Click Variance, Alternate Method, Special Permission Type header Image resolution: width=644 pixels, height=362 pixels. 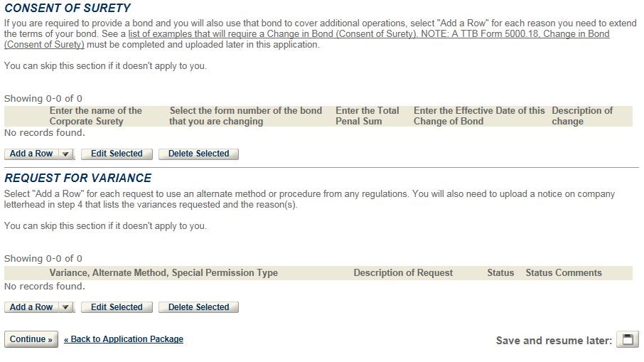pos(163,273)
